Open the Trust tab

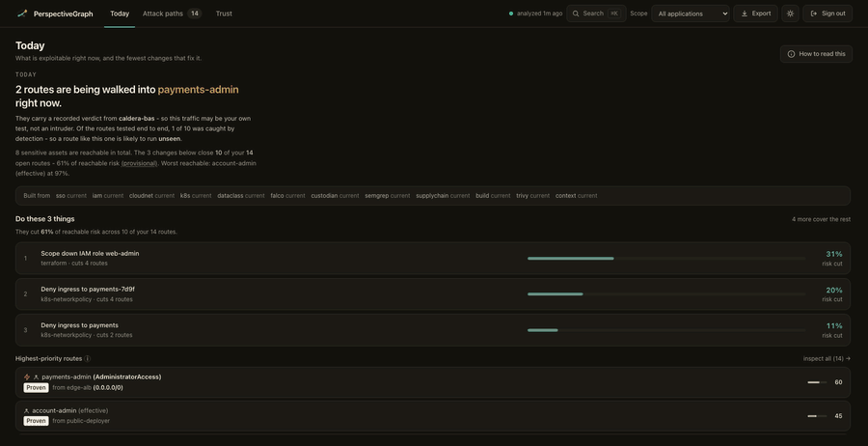pos(224,14)
